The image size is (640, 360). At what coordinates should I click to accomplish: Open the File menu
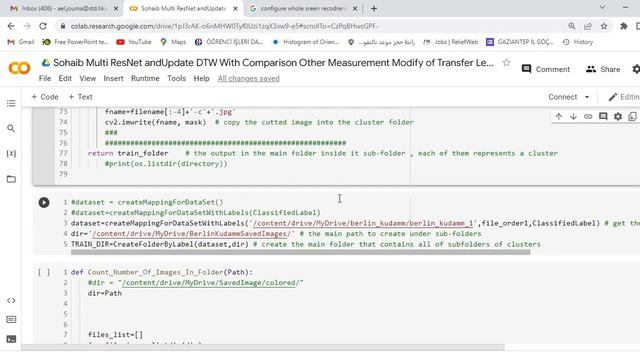tap(45, 78)
